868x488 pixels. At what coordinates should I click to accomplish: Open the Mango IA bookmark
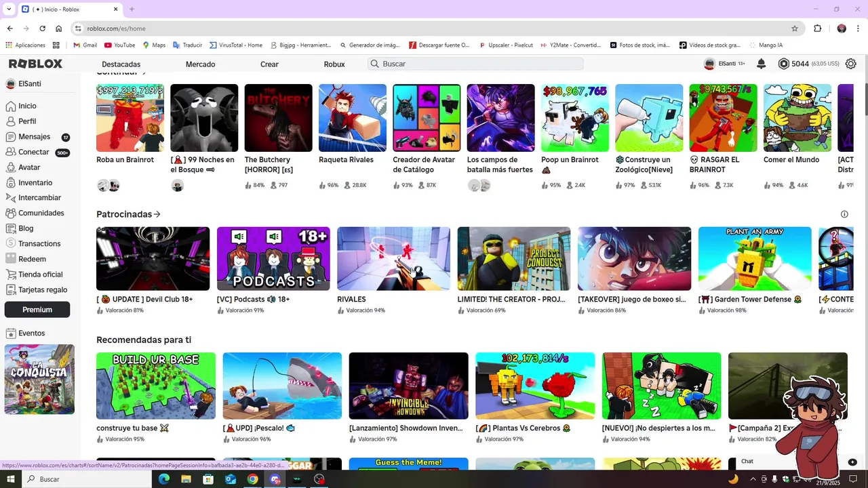tap(765, 45)
